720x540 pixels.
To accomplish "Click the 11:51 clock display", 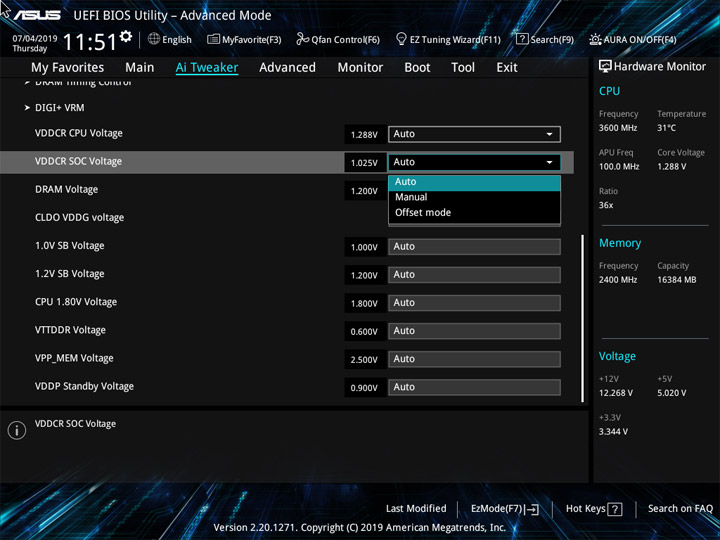I will [x=90, y=42].
